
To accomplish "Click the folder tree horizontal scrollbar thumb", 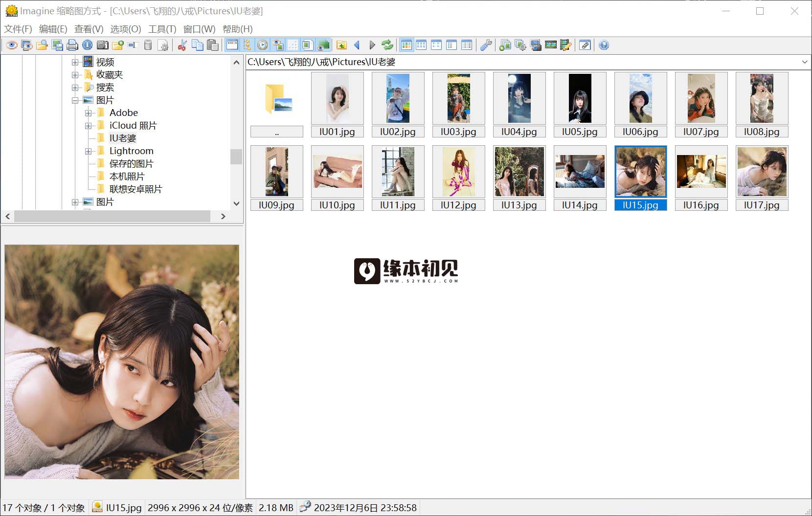I will (x=113, y=216).
